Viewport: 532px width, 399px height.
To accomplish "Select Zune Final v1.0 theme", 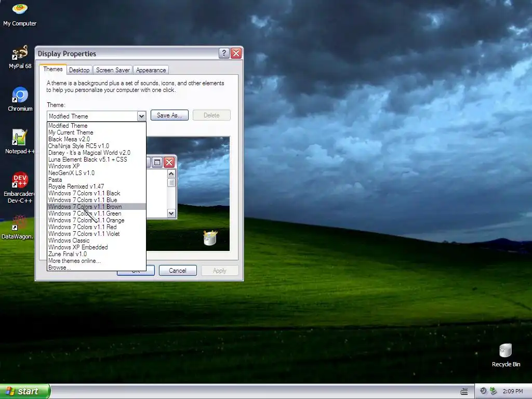I will pos(96,254).
